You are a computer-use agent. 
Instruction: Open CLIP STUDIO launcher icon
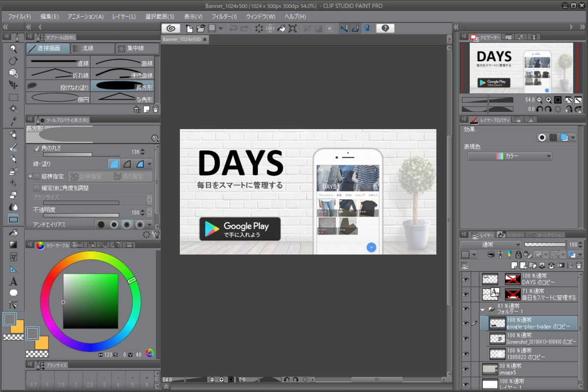click(x=171, y=28)
